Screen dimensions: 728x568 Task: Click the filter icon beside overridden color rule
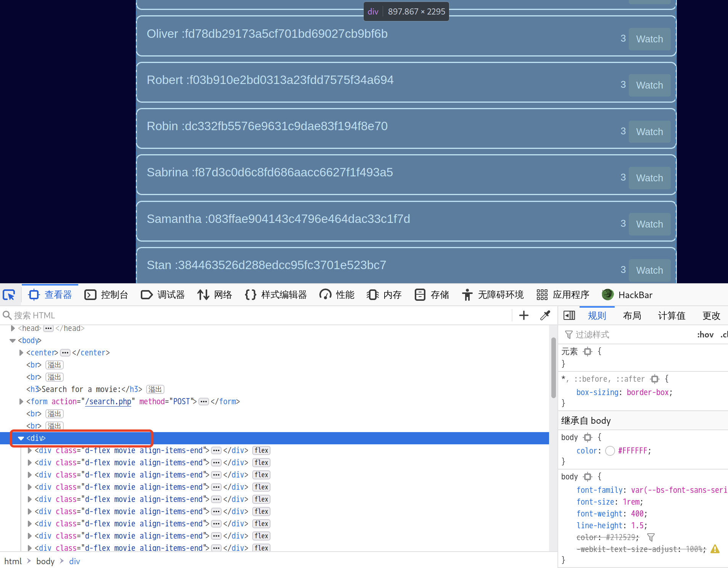click(651, 537)
